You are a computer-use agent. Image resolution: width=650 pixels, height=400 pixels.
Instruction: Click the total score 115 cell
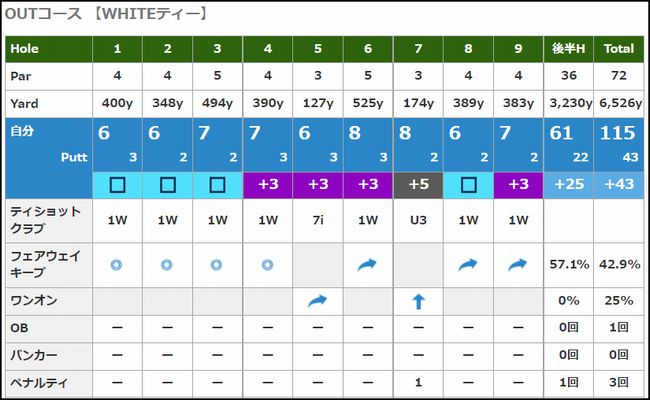pyautogui.click(x=618, y=133)
